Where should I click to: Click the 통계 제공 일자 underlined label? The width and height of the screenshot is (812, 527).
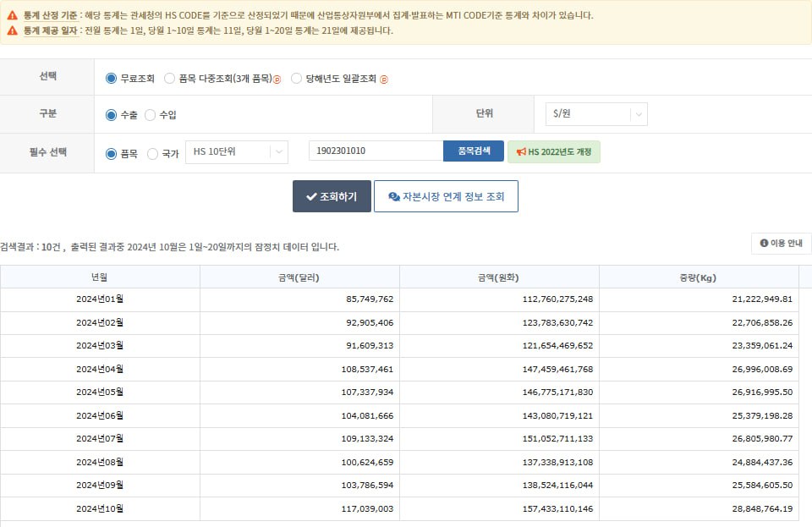[x=50, y=30]
